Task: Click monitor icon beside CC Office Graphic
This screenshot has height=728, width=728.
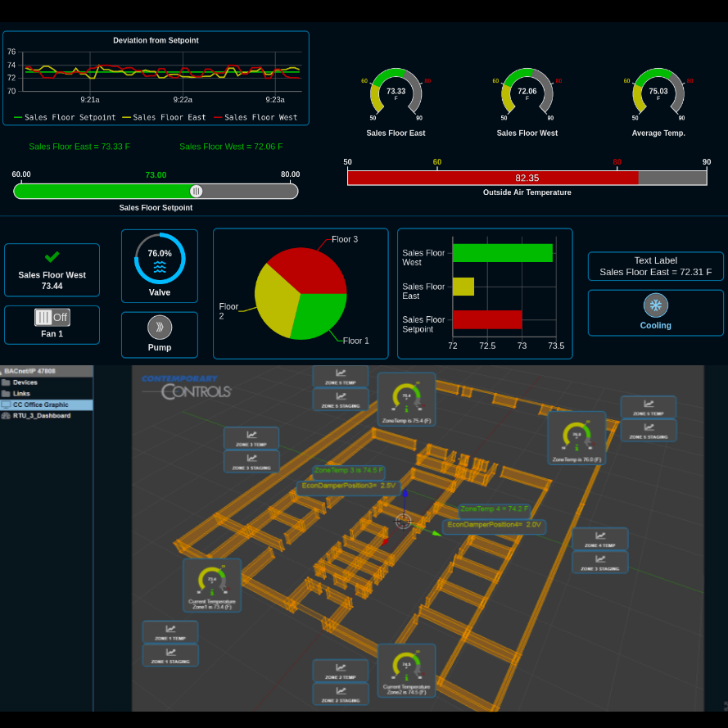Action: click(x=6, y=405)
